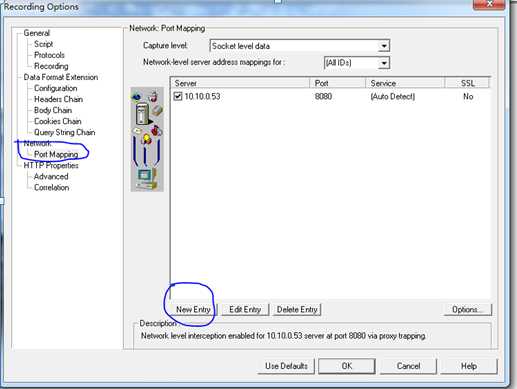
Task: Open Port Mapping under Network
Action: (x=56, y=154)
